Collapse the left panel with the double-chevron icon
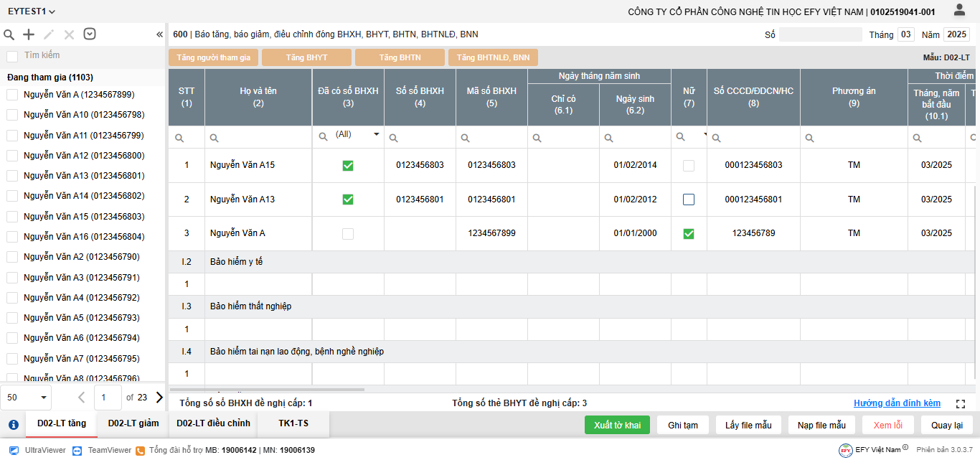Screen dimensions: 980x460 159,34
